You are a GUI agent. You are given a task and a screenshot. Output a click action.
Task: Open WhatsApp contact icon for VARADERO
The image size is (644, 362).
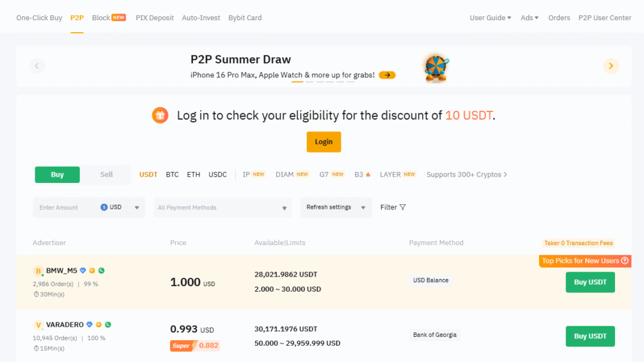108,324
